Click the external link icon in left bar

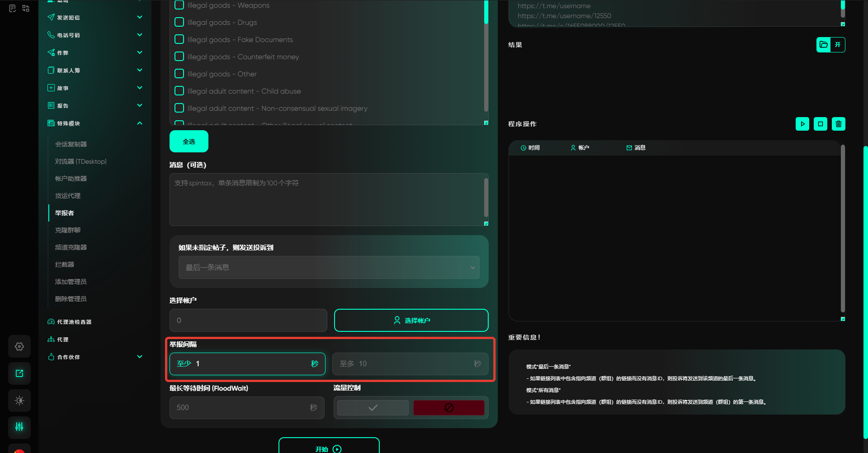[x=19, y=373]
